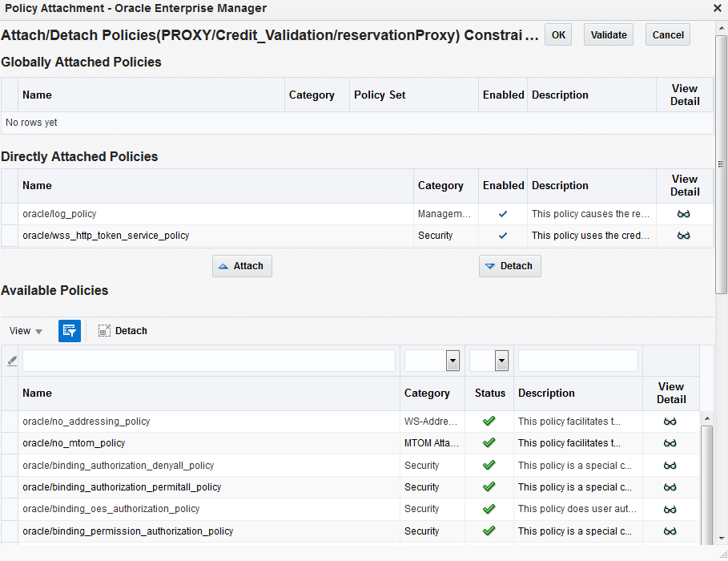
Task: Sort Directly Attached Policies by Name header
Action: (x=216, y=185)
